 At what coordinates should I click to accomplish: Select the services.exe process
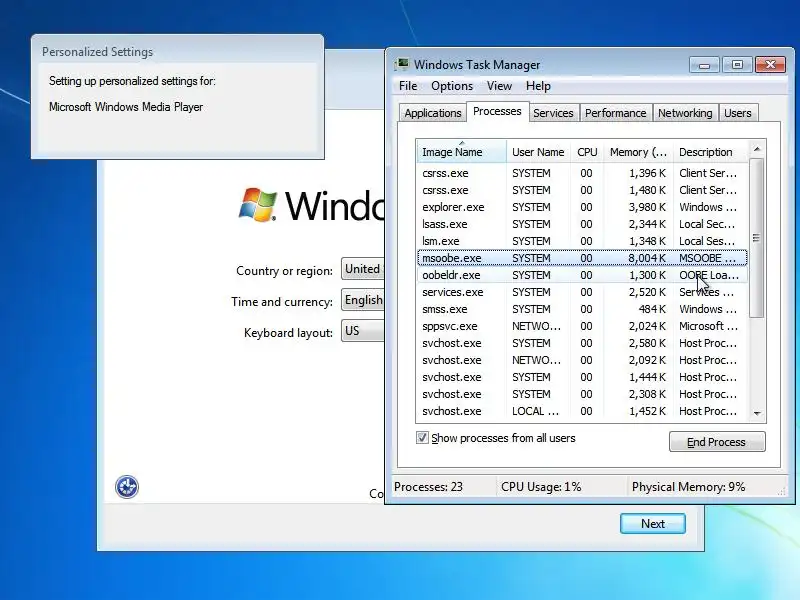(582, 292)
